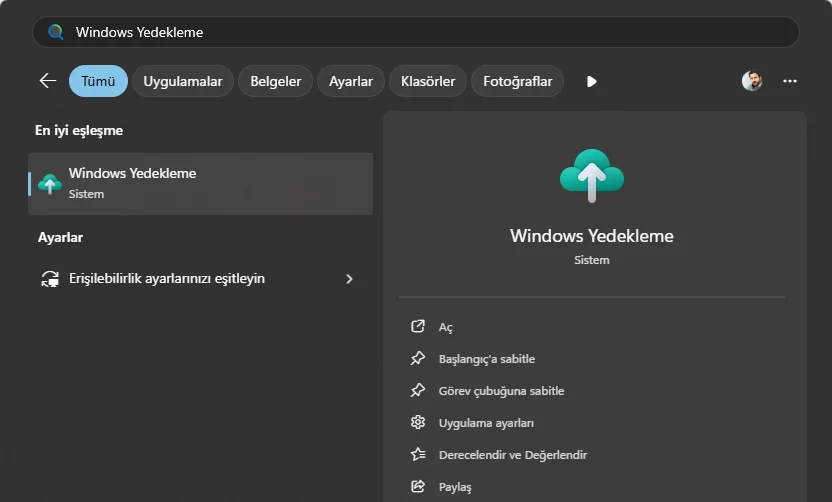Open Uygulama ayarları
This screenshot has width=832, height=502.
[486, 423]
